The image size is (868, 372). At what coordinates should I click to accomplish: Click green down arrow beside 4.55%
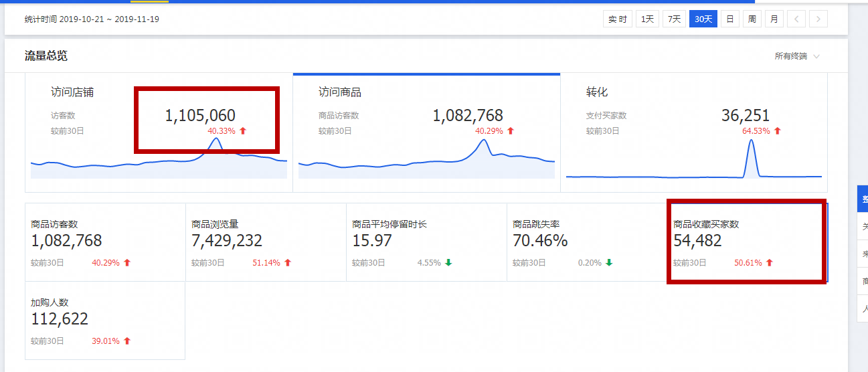click(x=448, y=263)
